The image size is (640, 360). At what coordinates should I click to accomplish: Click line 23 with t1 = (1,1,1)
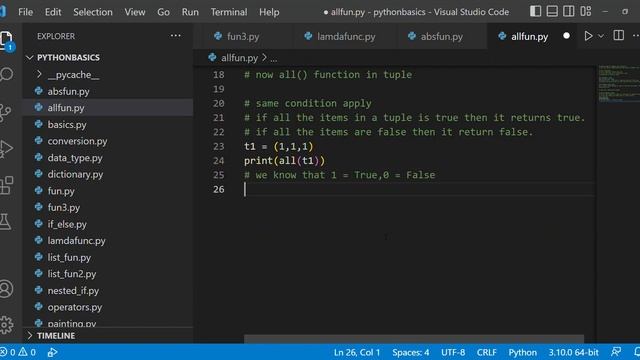point(279,146)
